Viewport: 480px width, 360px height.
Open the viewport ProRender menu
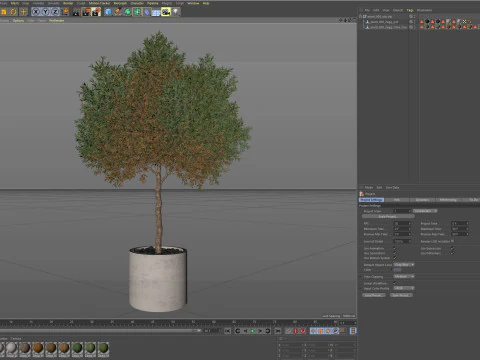pyautogui.click(x=56, y=21)
